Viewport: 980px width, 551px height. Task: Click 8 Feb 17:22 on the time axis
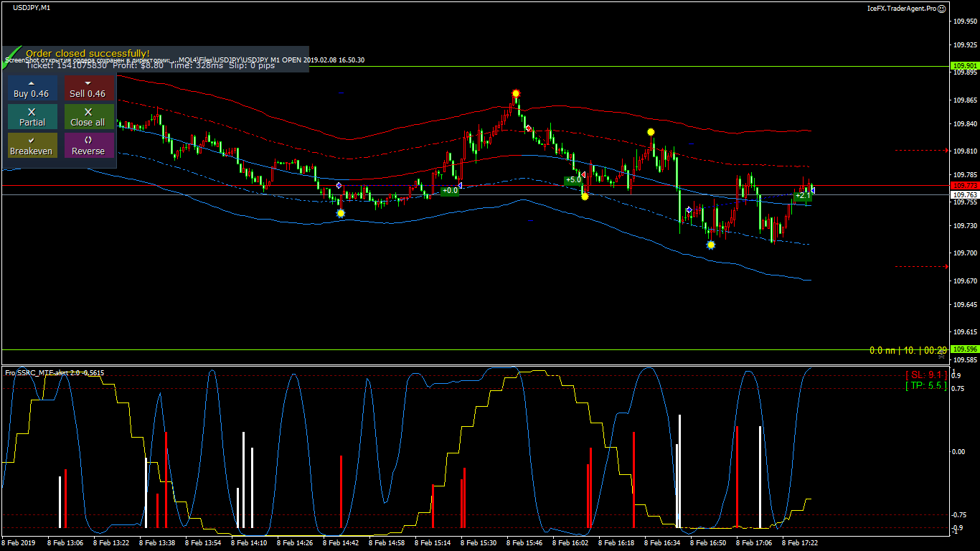click(800, 543)
